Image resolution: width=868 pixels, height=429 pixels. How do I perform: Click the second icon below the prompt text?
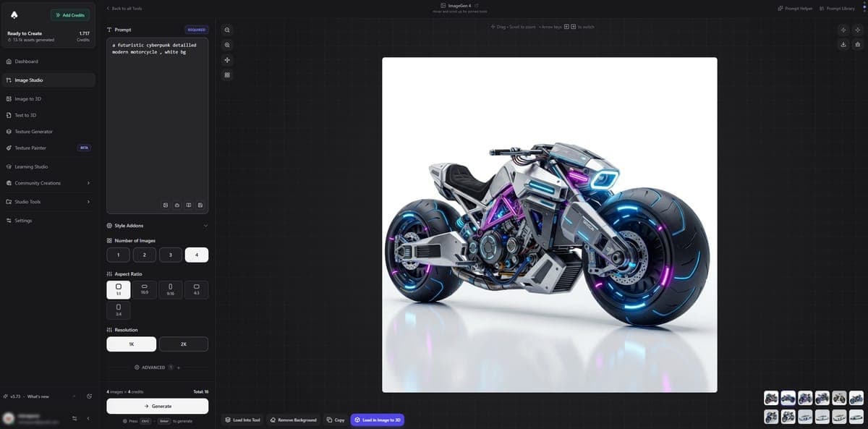click(177, 205)
